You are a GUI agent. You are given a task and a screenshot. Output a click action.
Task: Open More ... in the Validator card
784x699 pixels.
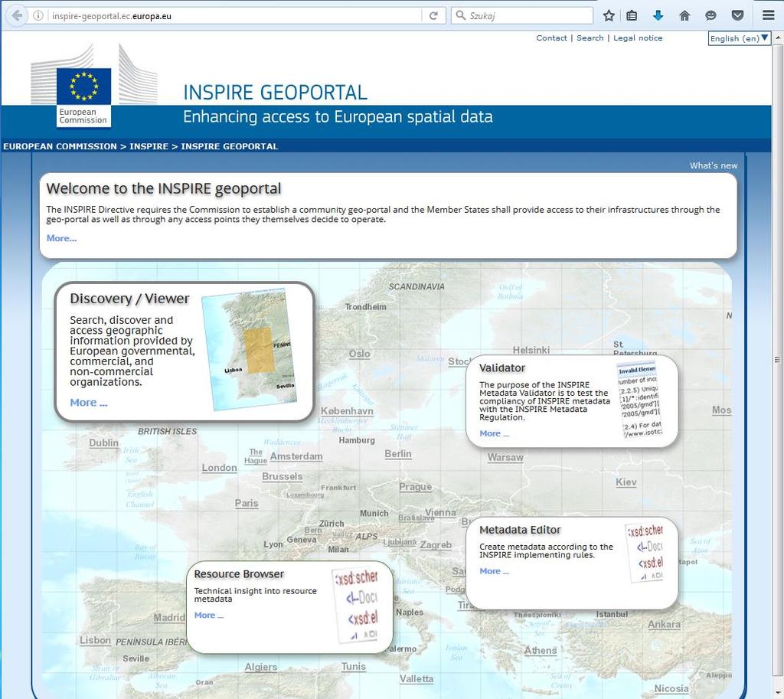tap(494, 433)
